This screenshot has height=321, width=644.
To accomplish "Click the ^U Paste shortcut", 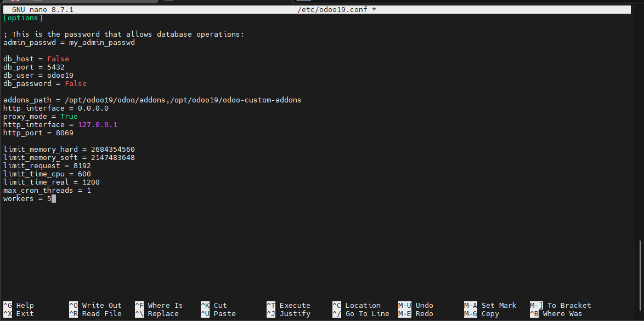I will click(x=218, y=314).
